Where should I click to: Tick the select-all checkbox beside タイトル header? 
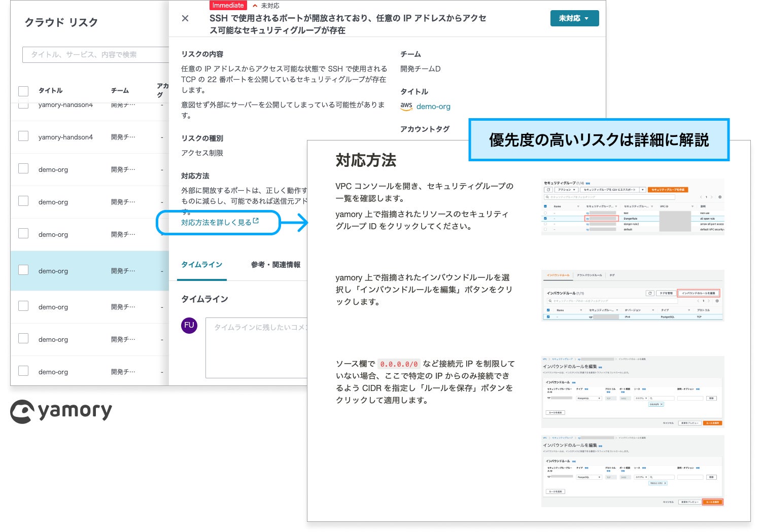(23, 91)
